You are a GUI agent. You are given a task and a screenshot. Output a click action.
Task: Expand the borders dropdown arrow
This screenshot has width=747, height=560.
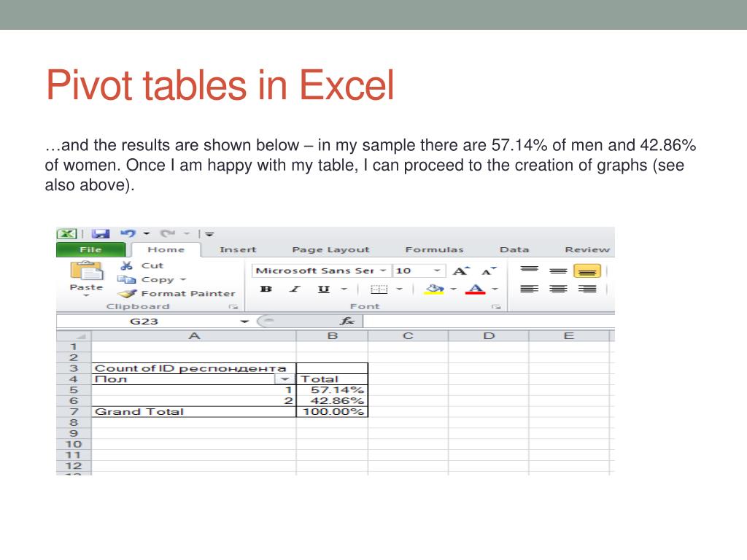point(400,289)
